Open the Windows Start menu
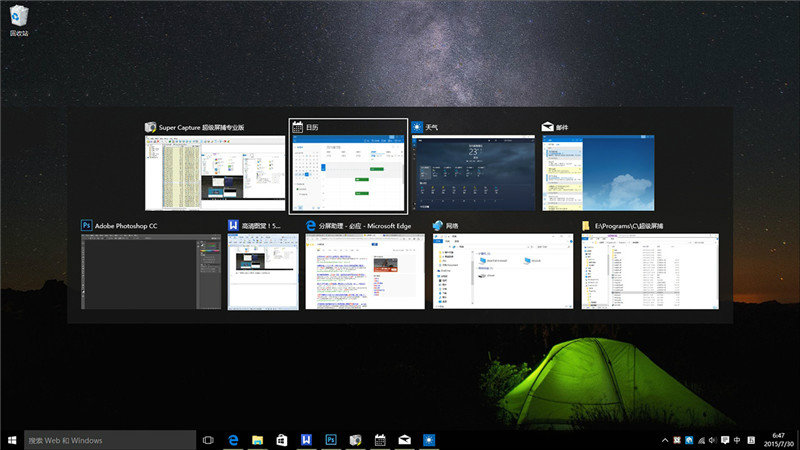The height and width of the screenshot is (450, 800). [12, 440]
